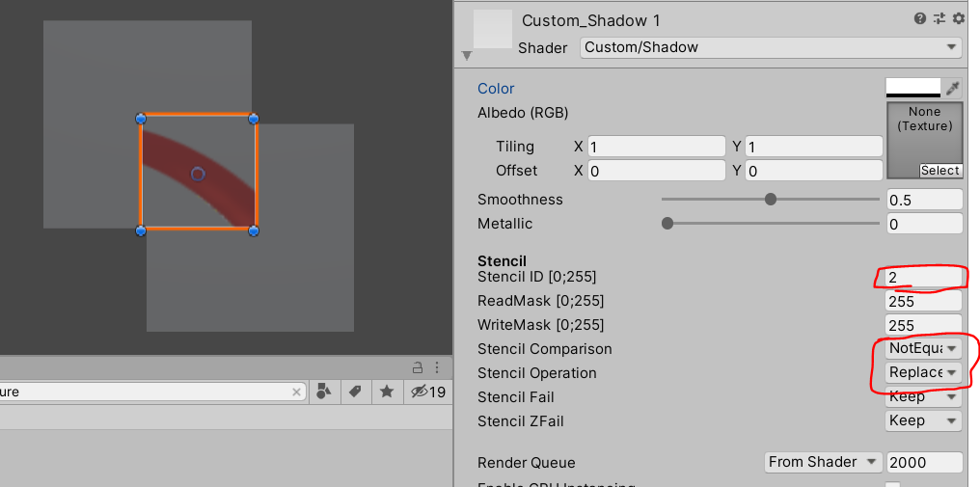Click the WriteMask value field

[923, 325]
